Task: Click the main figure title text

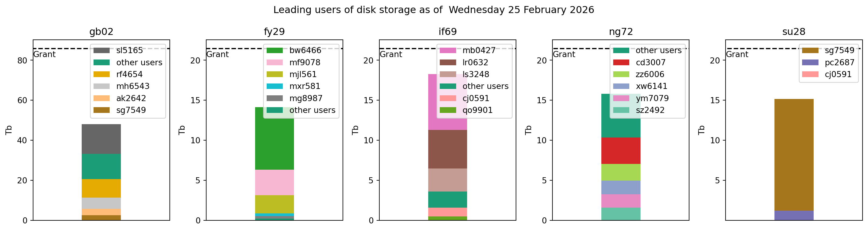Action: click(x=434, y=10)
